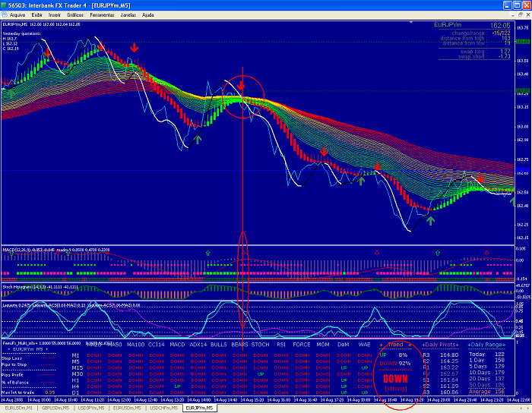Open the Gráficos menu
Viewport: 532px width, 413px height.
[75, 15]
